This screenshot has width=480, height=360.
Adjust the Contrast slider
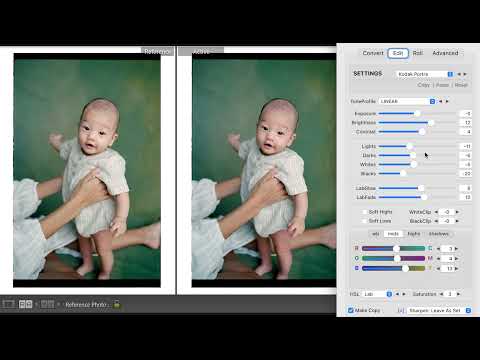[417, 132]
